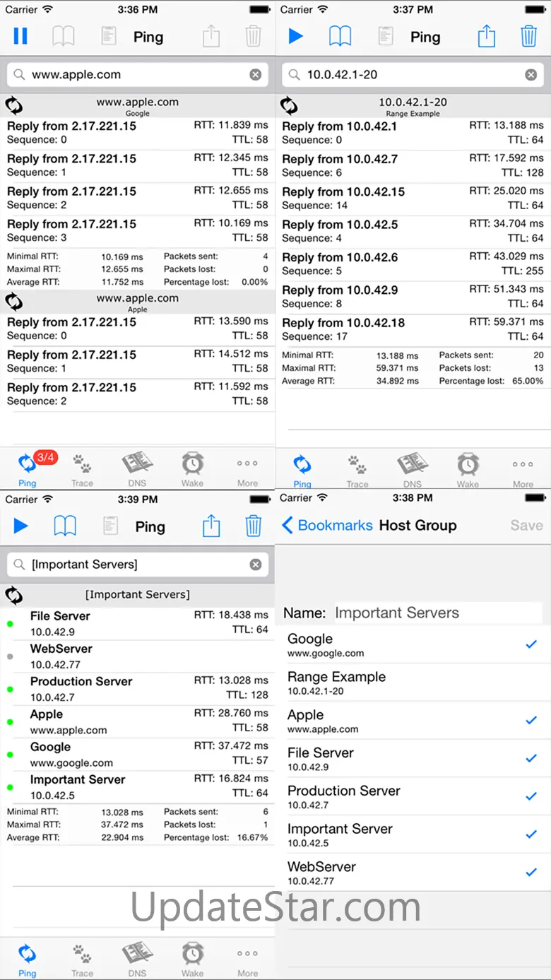Select Reply from 10.0.42.7 row

pyautogui.click(x=413, y=166)
